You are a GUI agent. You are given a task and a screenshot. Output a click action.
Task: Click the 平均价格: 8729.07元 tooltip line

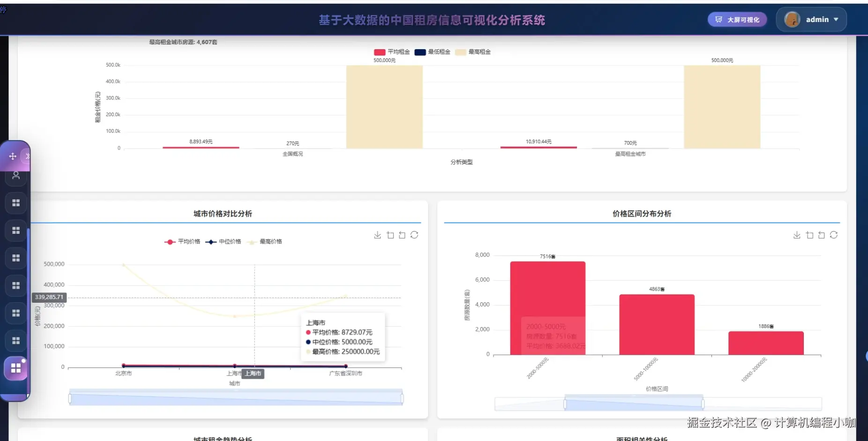point(339,332)
